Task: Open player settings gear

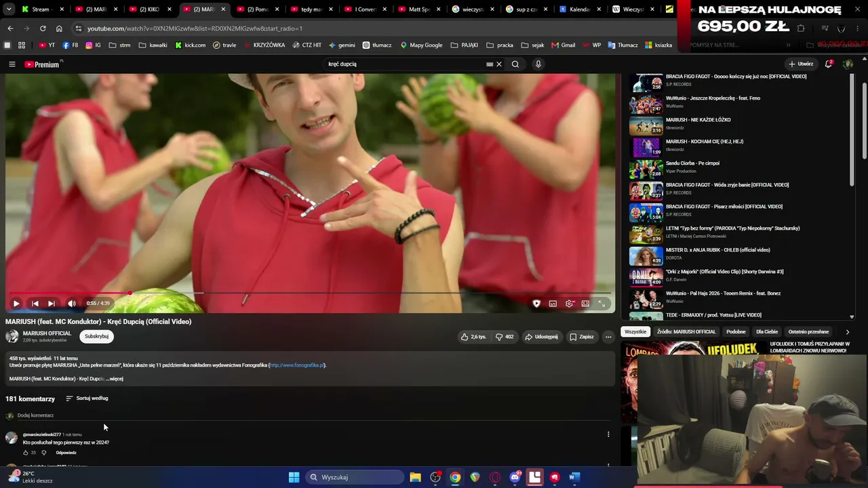Action: [569, 304]
